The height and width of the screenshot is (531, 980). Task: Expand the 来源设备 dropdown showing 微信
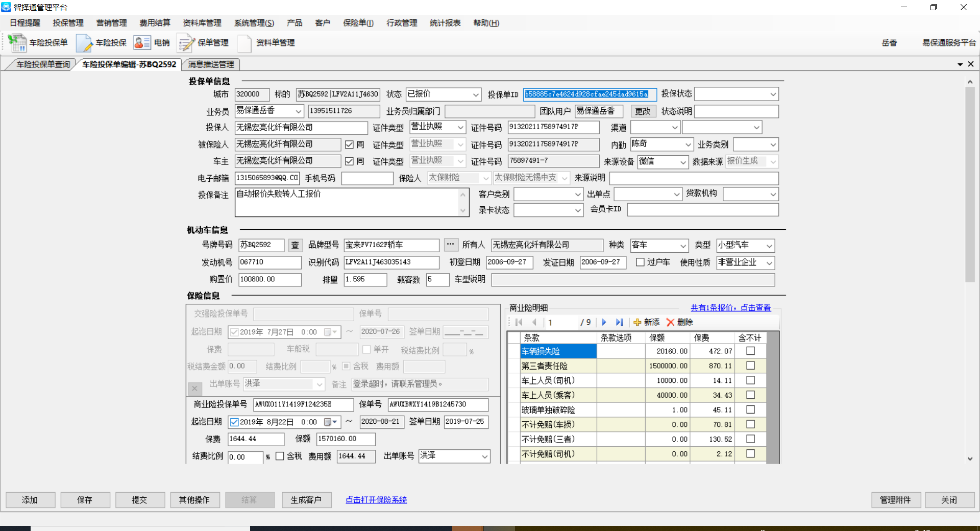[x=683, y=162]
